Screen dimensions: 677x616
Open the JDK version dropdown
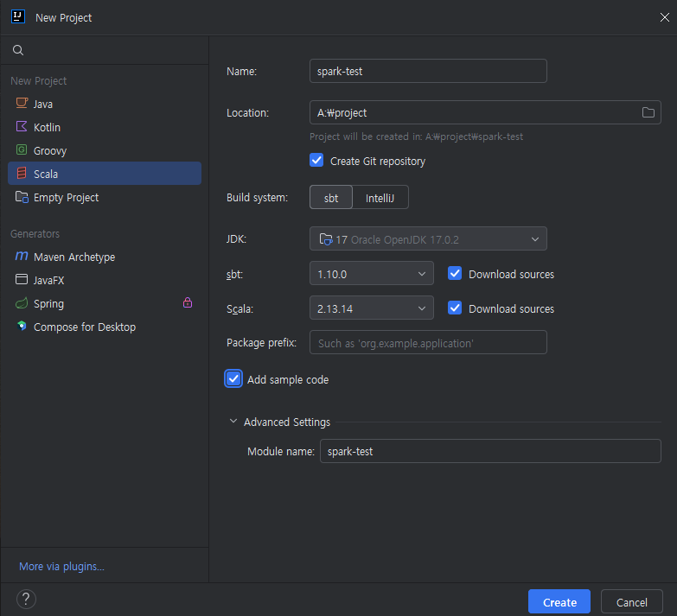click(x=428, y=238)
